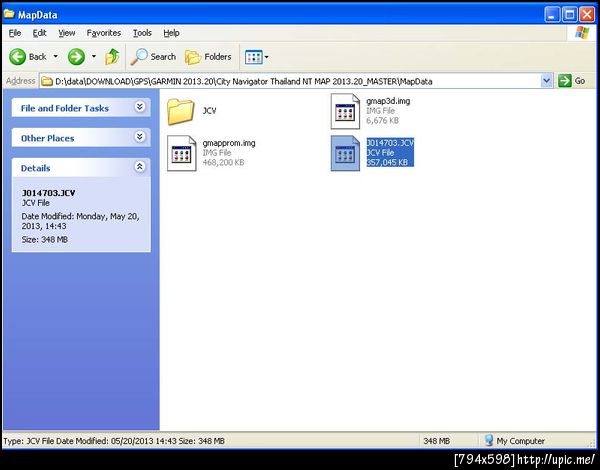Open the Forward history dropdown arrow
This screenshot has width=600, height=470.
[x=94, y=57]
